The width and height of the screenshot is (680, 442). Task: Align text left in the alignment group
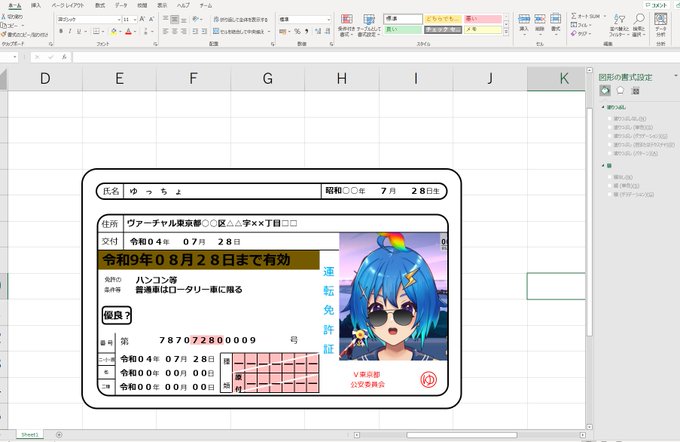[166, 31]
